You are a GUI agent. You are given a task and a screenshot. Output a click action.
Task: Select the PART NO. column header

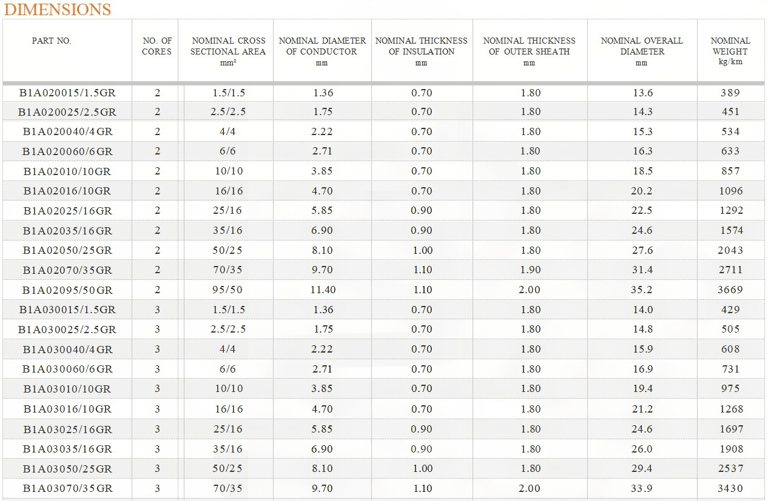coord(51,41)
